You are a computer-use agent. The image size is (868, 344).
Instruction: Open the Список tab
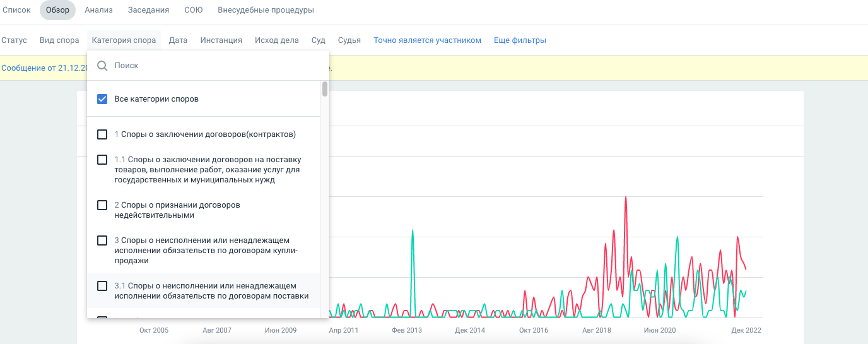click(16, 10)
